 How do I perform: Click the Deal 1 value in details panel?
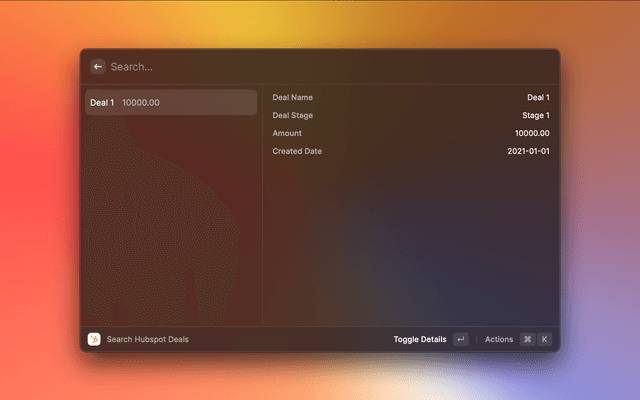(538, 98)
